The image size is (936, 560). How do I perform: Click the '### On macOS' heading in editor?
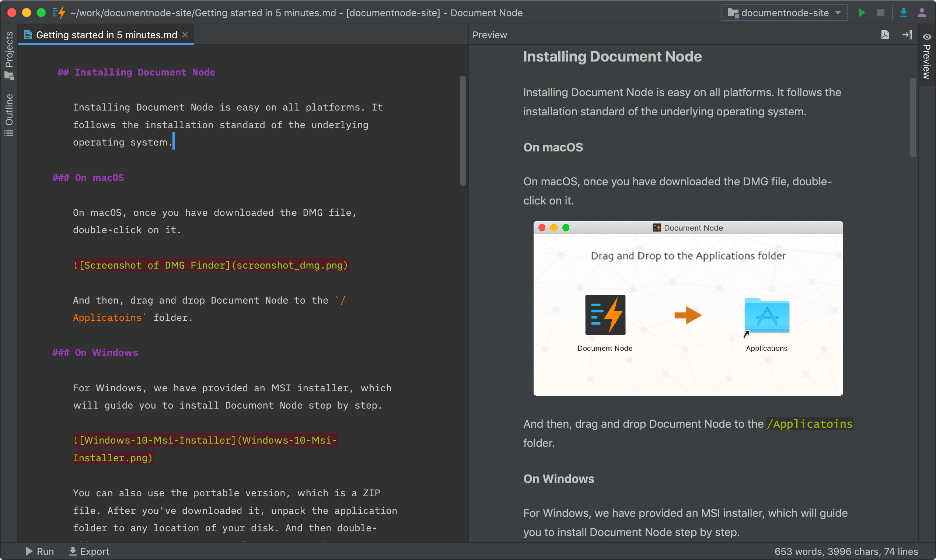(x=88, y=177)
